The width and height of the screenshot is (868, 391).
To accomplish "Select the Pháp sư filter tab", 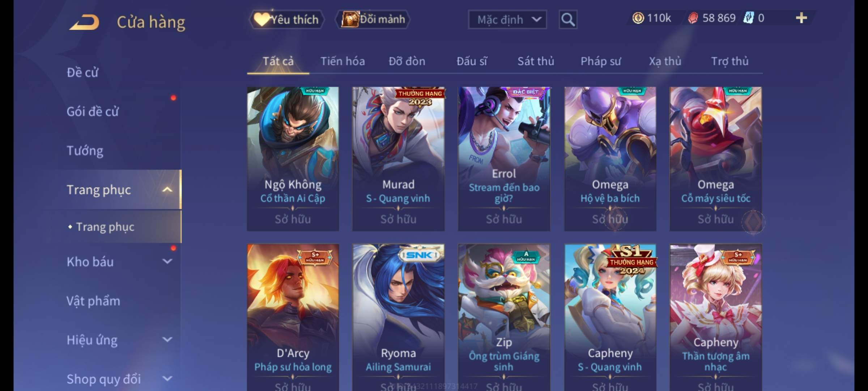I will coord(600,61).
